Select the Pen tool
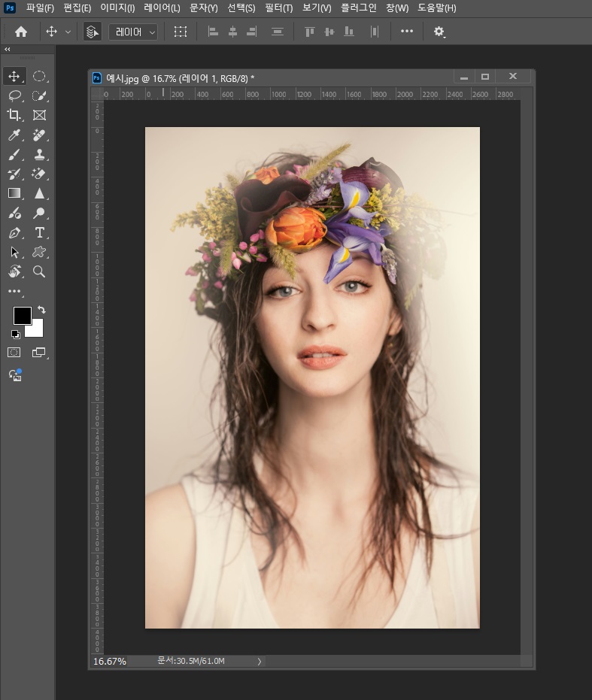The height and width of the screenshot is (700, 592). [14, 232]
